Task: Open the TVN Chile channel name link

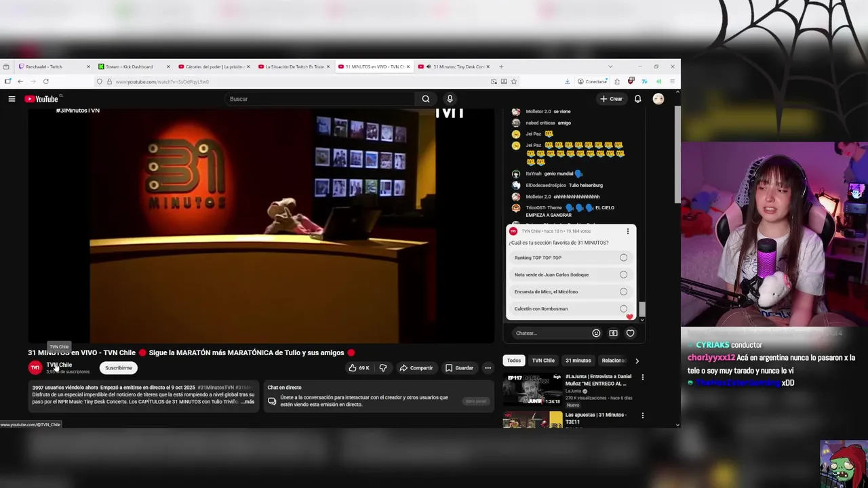Action: click(x=59, y=365)
